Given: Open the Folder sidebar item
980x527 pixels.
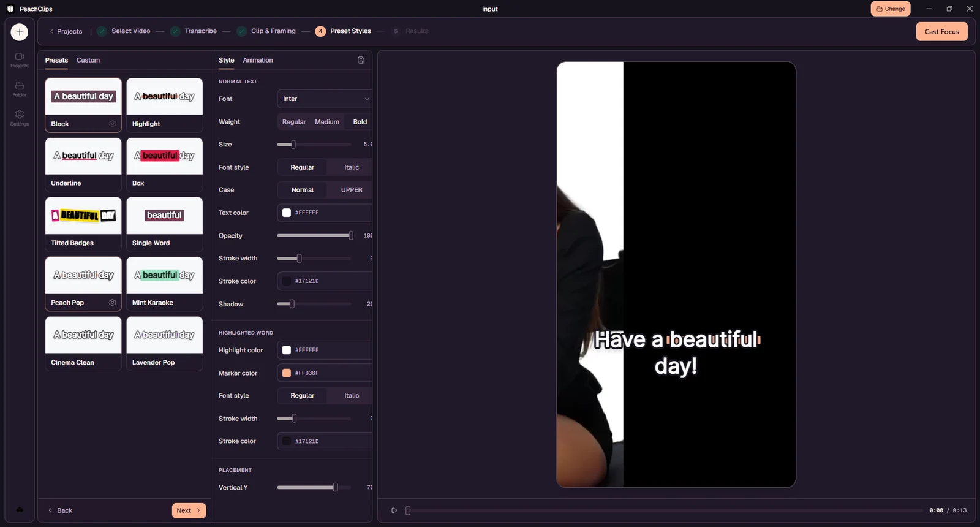Looking at the screenshot, I should click(x=20, y=89).
